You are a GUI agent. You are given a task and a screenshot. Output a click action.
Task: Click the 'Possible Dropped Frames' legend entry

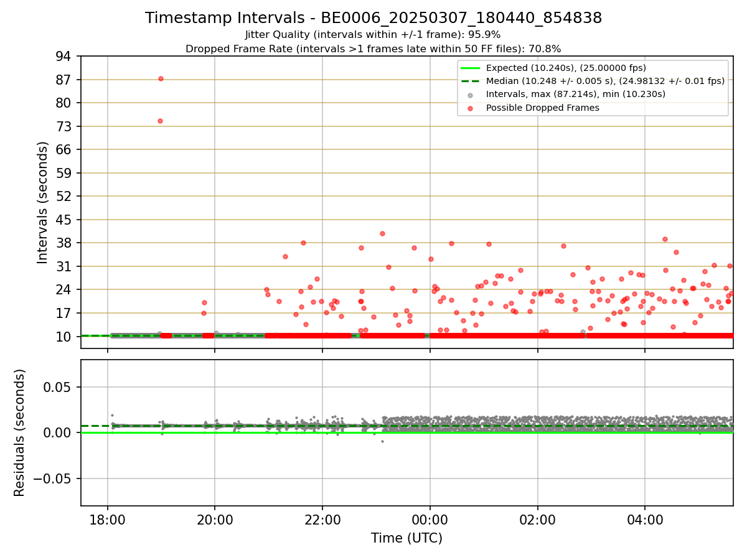pos(543,108)
